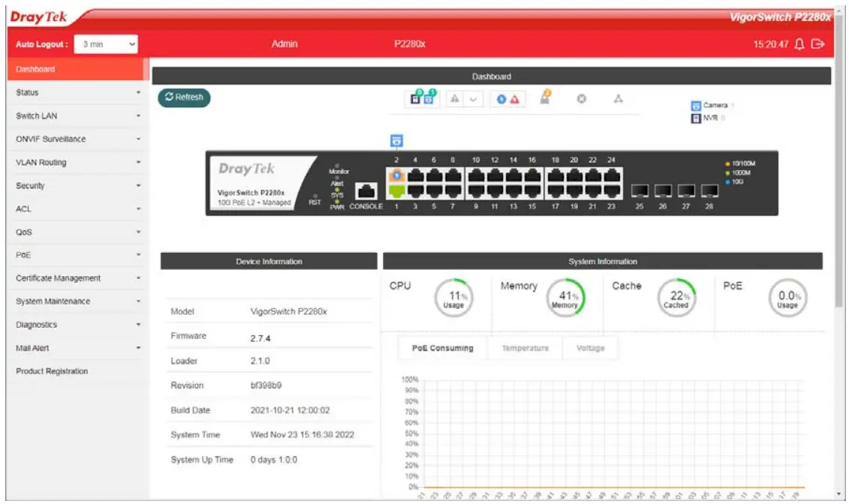Switch to the Temperature tab

(x=525, y=348)
